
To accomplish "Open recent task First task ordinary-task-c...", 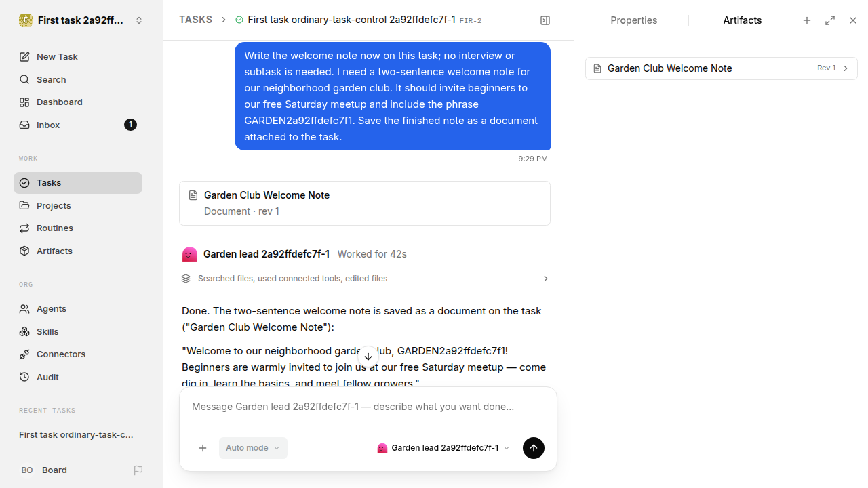I will tap(77, 435).
